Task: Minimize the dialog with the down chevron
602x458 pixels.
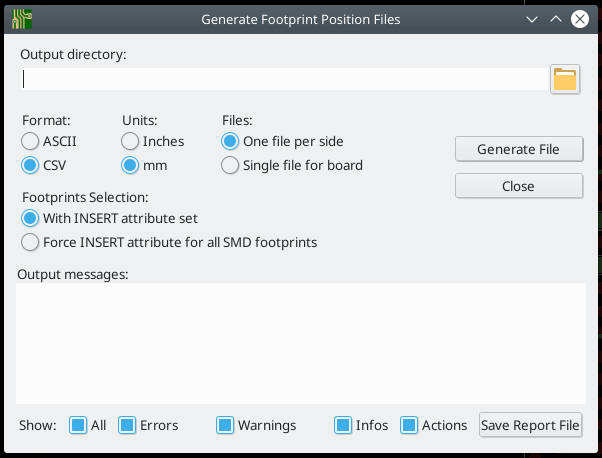Action: (534, 19)
